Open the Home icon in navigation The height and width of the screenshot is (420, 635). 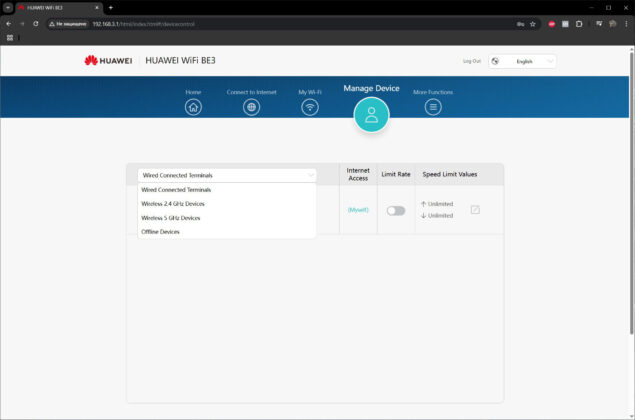pyautogui.click(x=193, y=107)
